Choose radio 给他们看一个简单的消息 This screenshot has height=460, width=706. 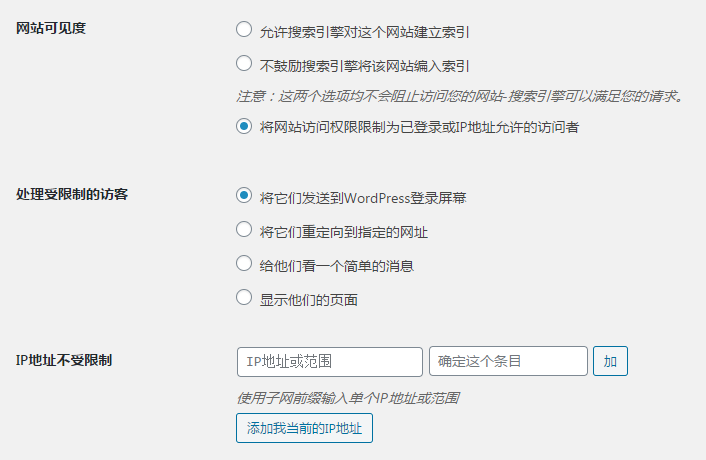click(x=244, y=264)
